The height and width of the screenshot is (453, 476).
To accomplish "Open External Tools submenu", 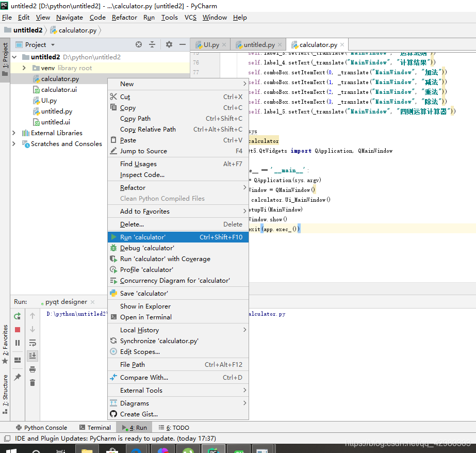I will [178, 390].
